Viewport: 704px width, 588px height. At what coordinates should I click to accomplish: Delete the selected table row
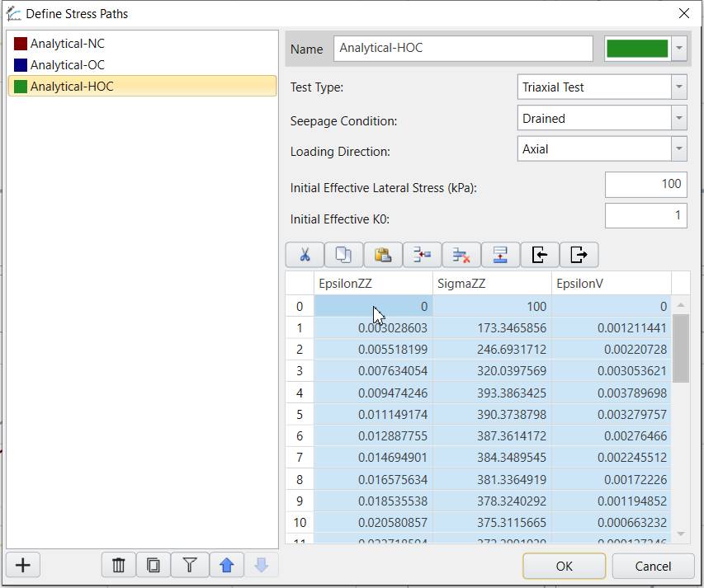(x=461, y=254)
